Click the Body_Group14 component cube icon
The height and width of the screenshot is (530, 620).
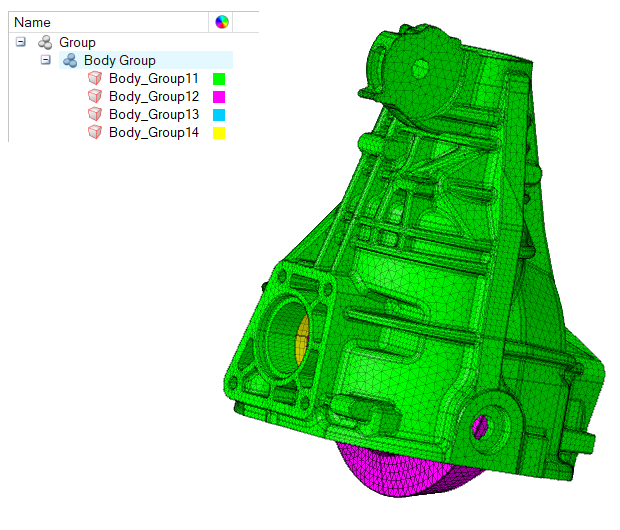pos(95,132)
